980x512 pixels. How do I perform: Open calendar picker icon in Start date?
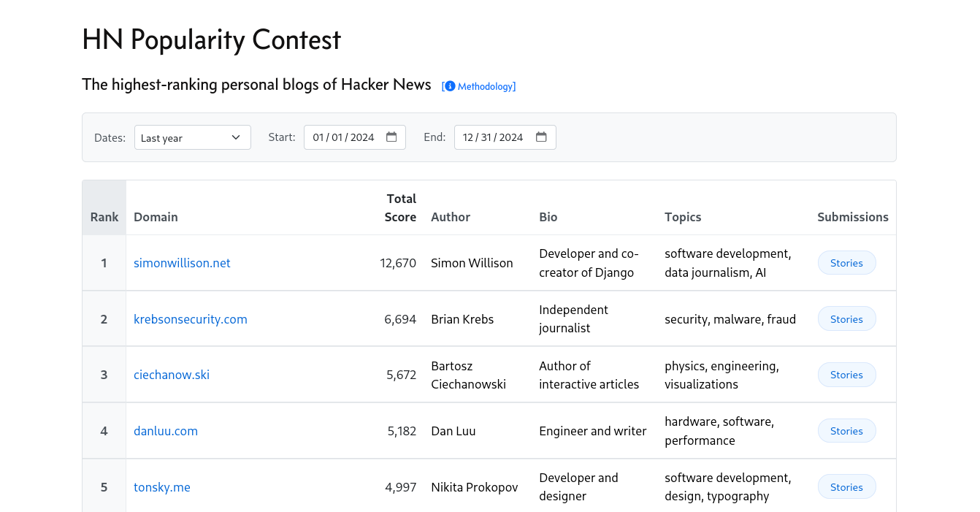391,137
